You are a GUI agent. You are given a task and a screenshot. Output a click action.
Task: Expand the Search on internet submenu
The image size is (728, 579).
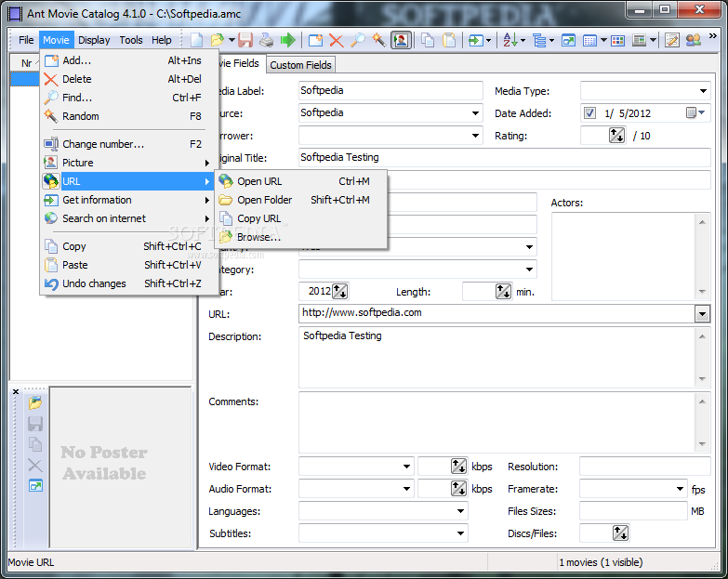(126, 218)
